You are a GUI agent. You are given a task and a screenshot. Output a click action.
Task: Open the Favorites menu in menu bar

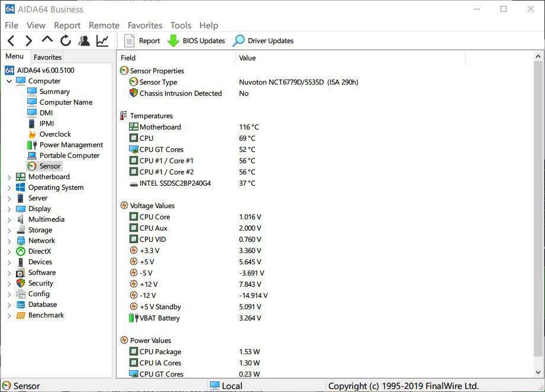pos(145,25)
